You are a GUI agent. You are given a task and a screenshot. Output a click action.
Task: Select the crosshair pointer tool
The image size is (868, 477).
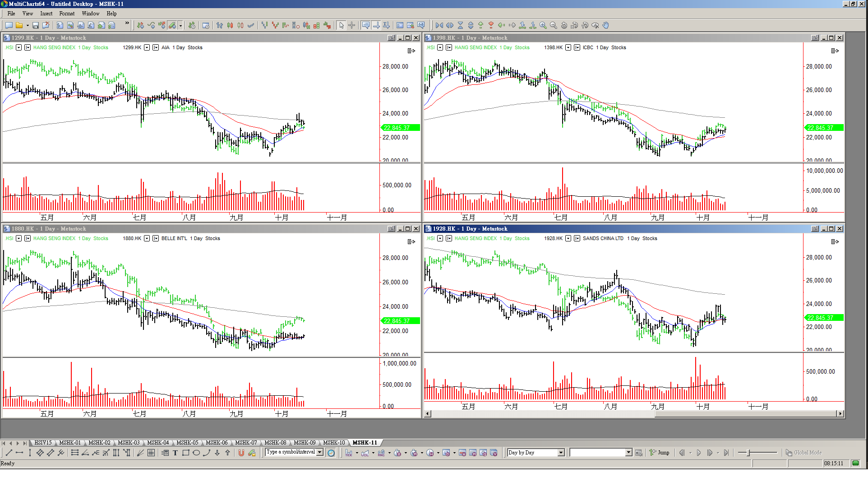[352, 25]
